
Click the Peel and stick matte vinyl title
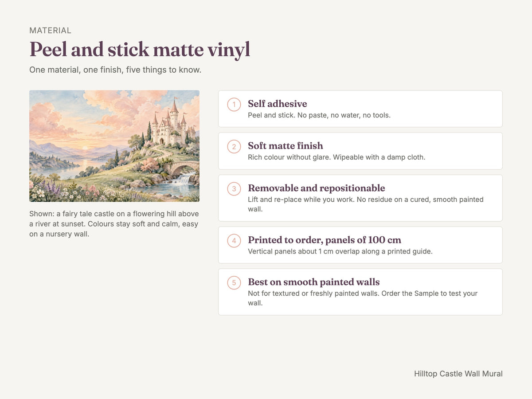click(x=140, y=50)
